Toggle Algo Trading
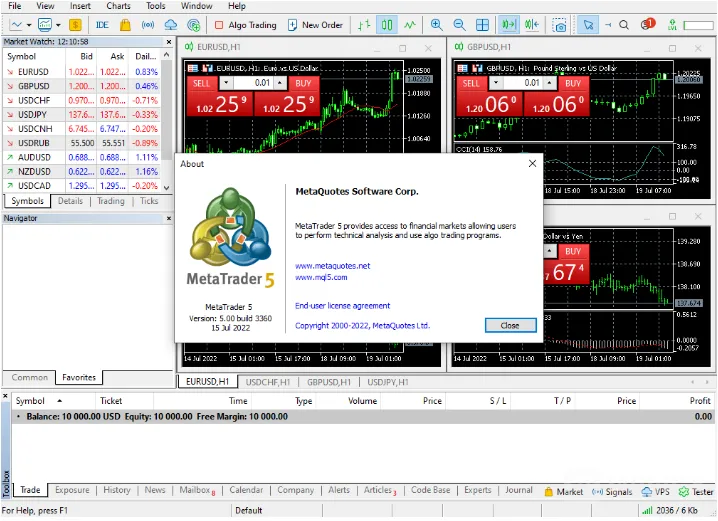 pos(246,25)
